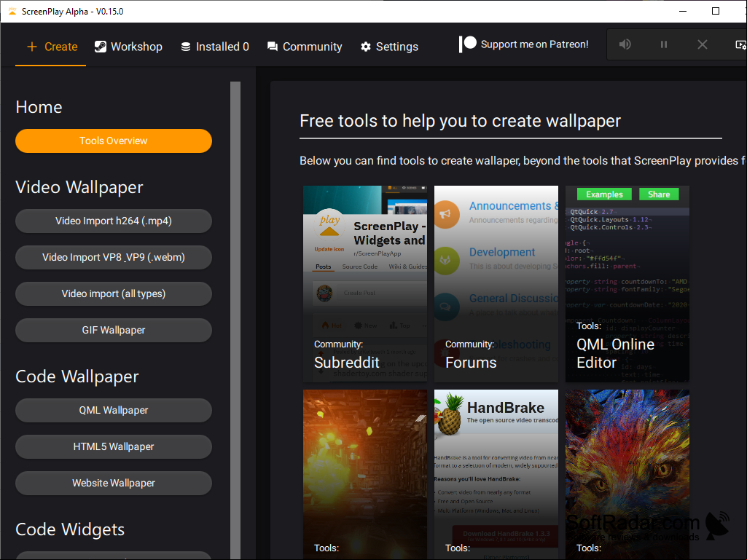Click the Video Wallpaper section heading
747x560 pixels.
79,187
